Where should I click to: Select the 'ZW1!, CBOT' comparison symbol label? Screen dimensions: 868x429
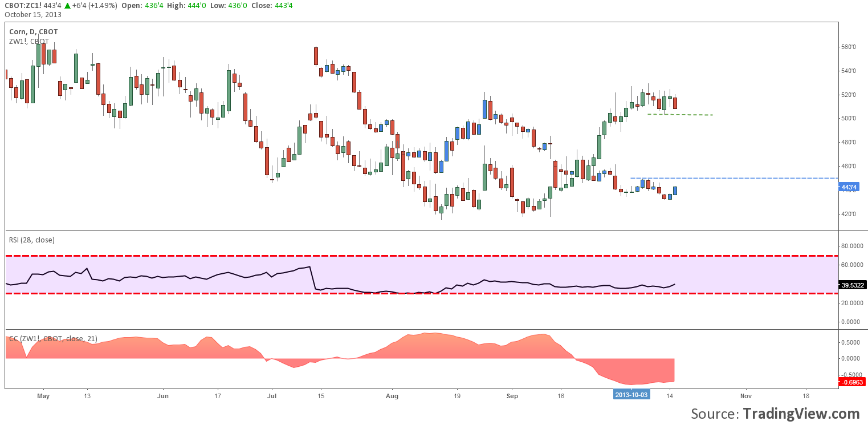(x=28, y=41)
